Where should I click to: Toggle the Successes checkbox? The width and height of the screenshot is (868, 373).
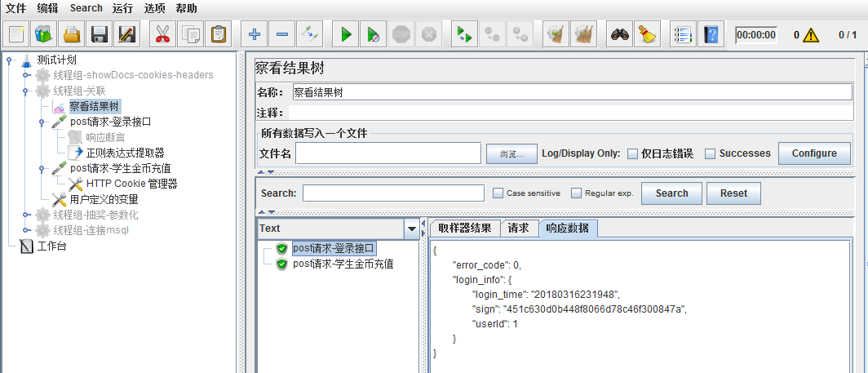pos(711,153)
